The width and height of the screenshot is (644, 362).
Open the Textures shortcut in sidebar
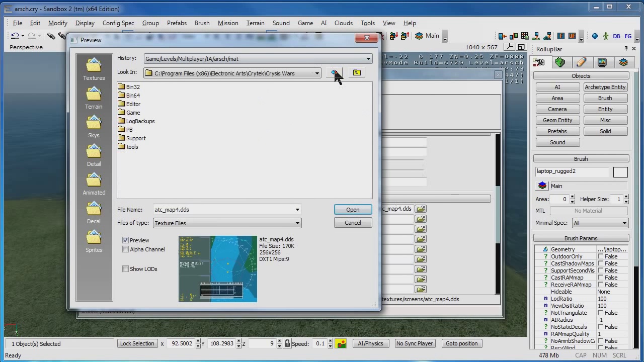point(94,69)
